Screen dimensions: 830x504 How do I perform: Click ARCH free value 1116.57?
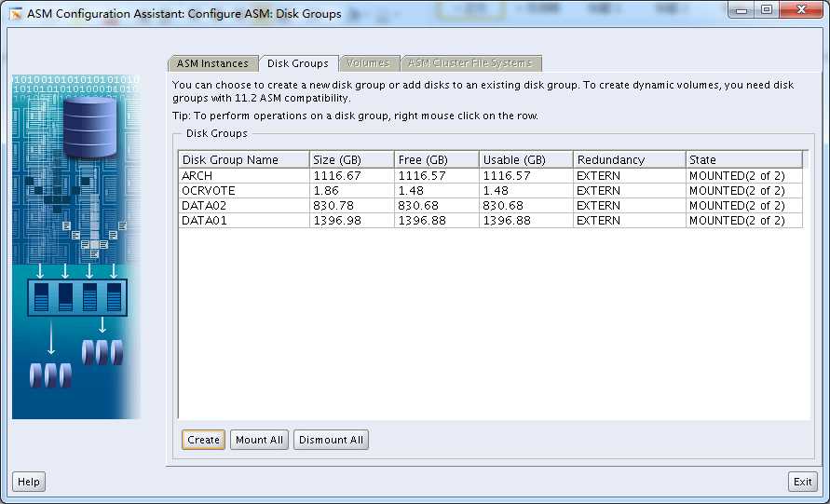[422, 176]
